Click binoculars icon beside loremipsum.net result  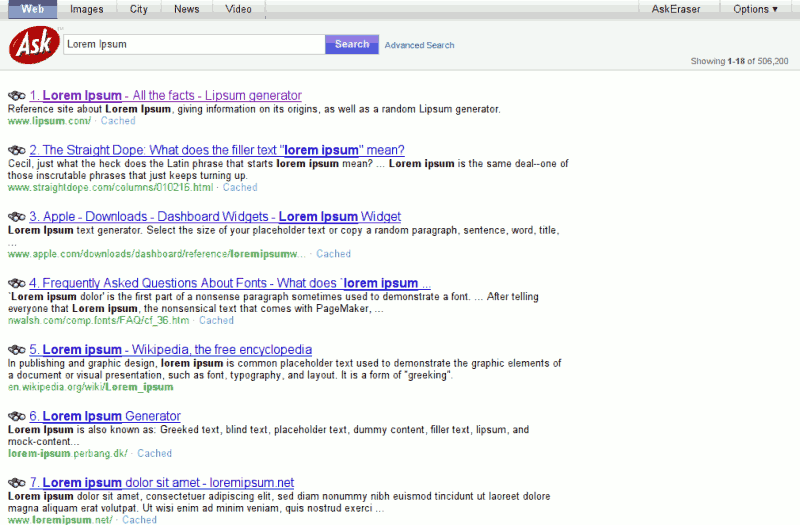pyautogui.click(x=17, y=483)
